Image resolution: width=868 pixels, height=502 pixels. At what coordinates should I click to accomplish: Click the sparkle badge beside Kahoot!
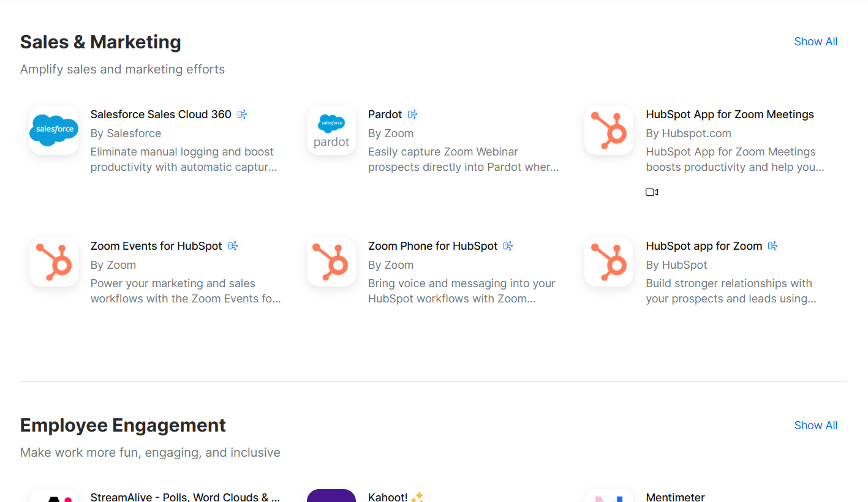[x=419, y=496]
